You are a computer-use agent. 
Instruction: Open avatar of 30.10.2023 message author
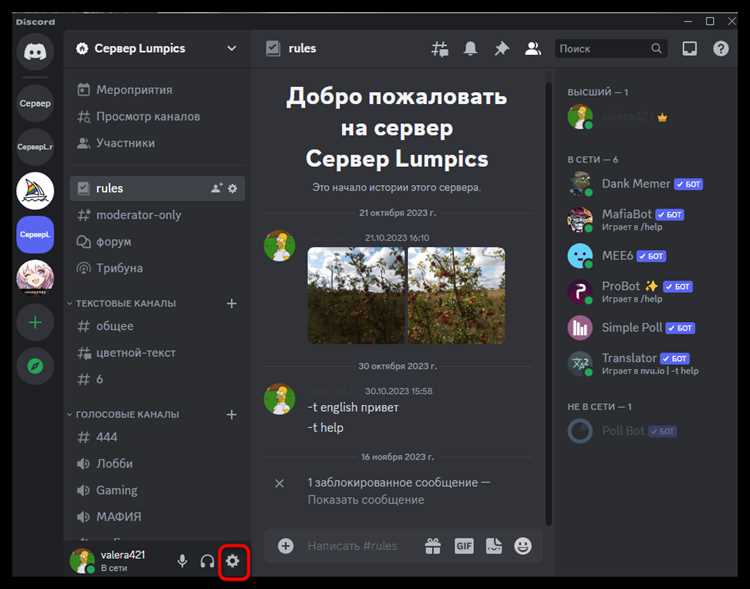280,399
